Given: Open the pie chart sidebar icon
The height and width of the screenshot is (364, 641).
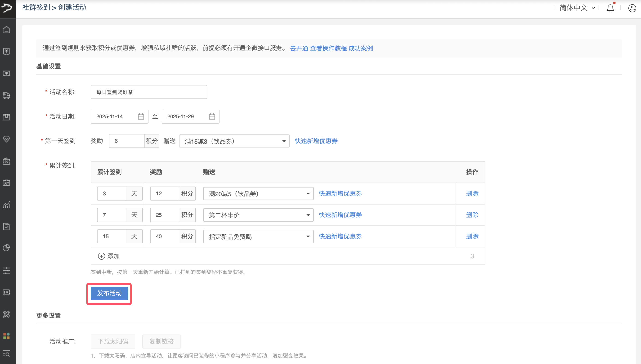Looking at the screenshot, I should pyautogui.click(x=6, y=248).
